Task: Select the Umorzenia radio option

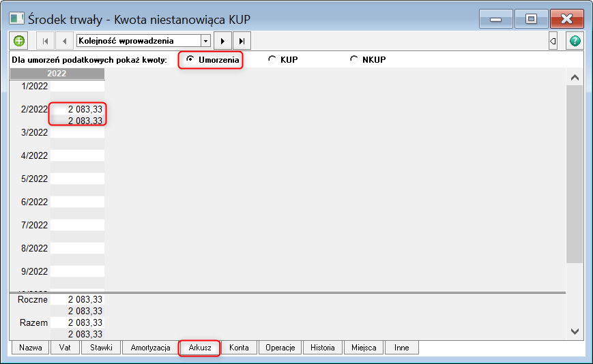Action: 212,60
